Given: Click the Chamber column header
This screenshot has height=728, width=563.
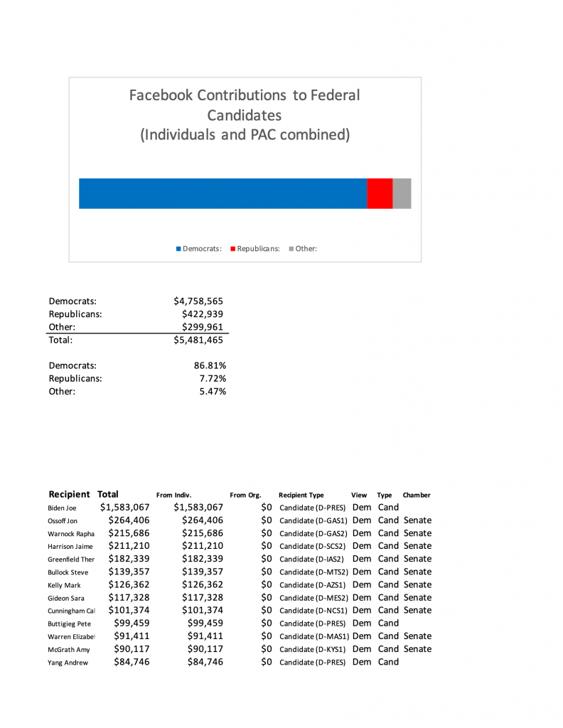Looking at the screenshot, I should 417,495.
